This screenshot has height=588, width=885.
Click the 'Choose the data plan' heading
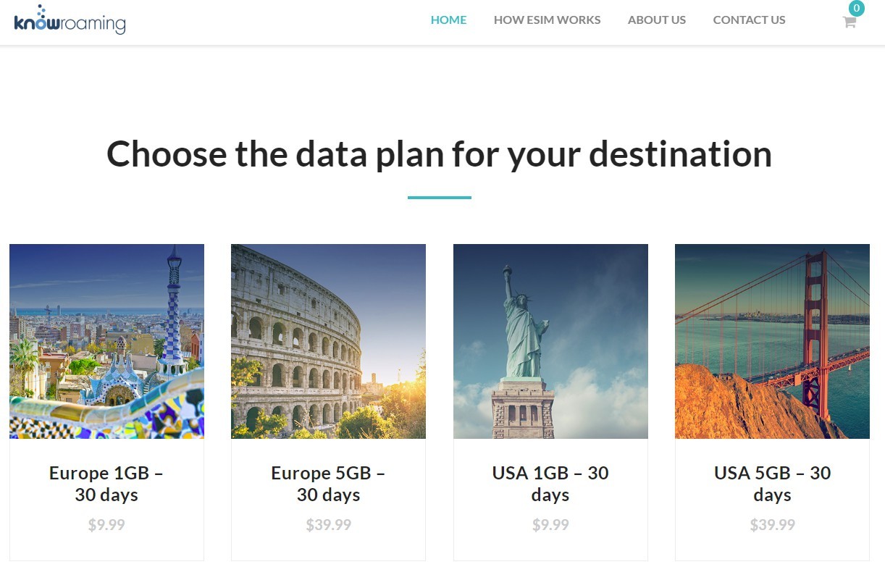pos(439,154)
